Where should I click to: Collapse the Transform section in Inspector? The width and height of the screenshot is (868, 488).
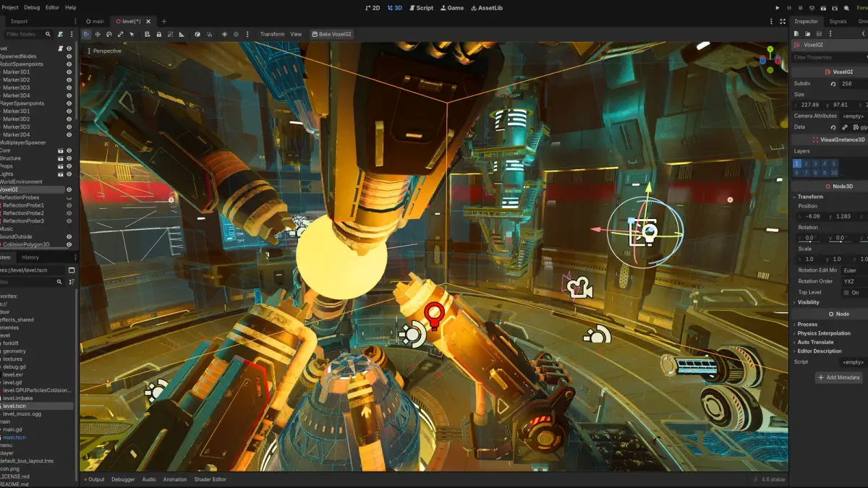click(810, 197)
